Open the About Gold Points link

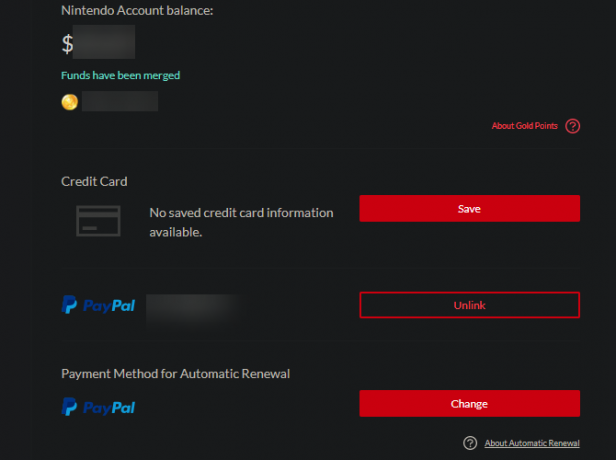point(524,126)
